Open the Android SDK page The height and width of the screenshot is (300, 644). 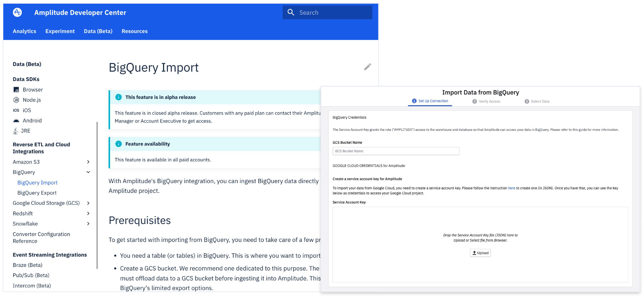32,121
